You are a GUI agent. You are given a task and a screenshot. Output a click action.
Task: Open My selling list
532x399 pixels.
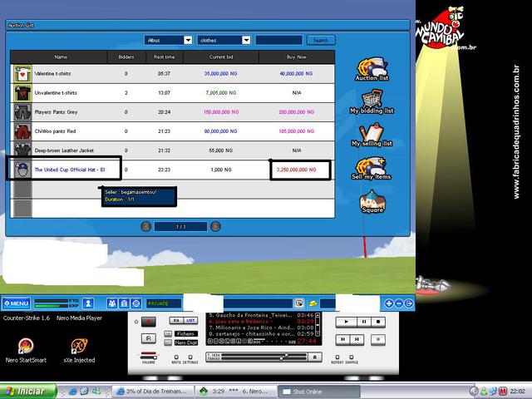tap(372, 135)
